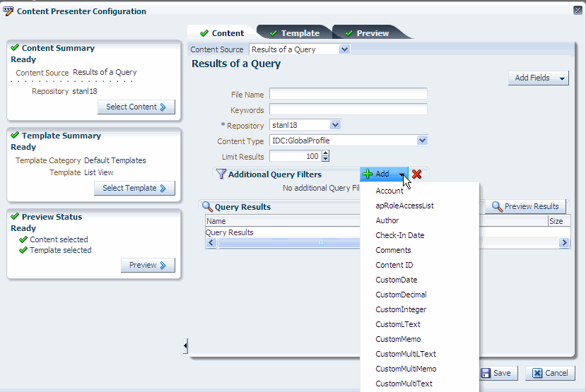Screen dimensions: 586x392
Task: Open the Repository dropdown showing stanl18
Action: [335, 125]
